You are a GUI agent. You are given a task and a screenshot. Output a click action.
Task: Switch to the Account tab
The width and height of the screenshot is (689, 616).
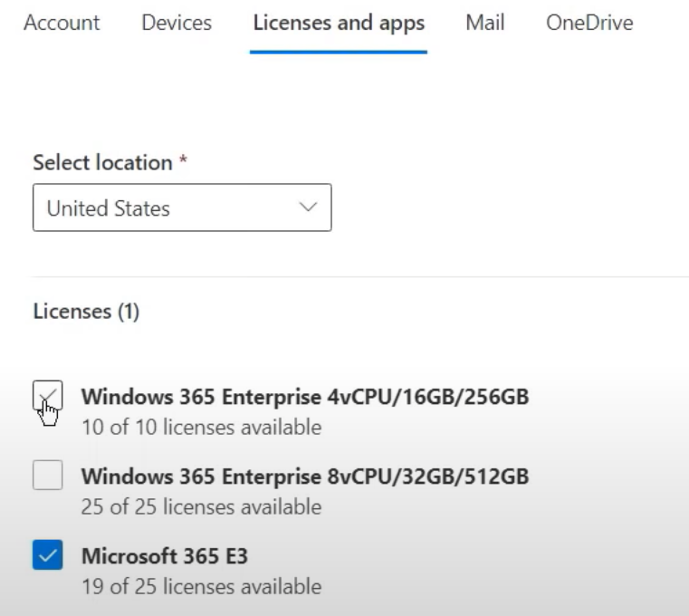[62, 23]
